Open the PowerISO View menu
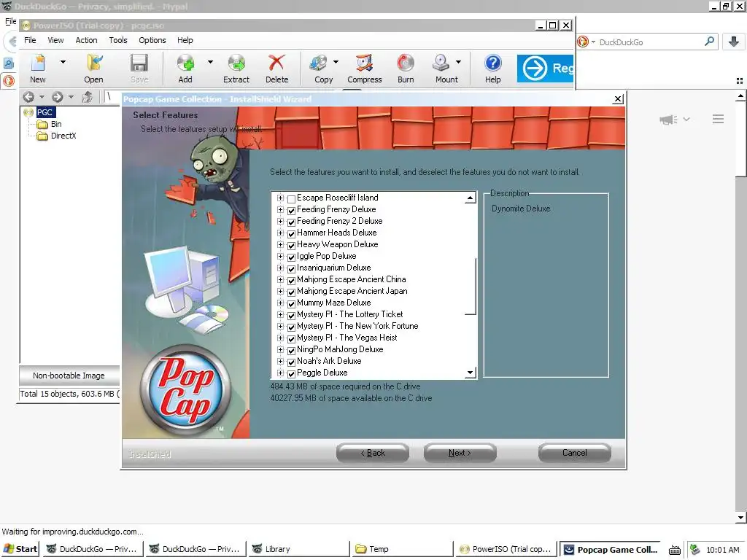 pyautogui.click(x=55, y=40)
